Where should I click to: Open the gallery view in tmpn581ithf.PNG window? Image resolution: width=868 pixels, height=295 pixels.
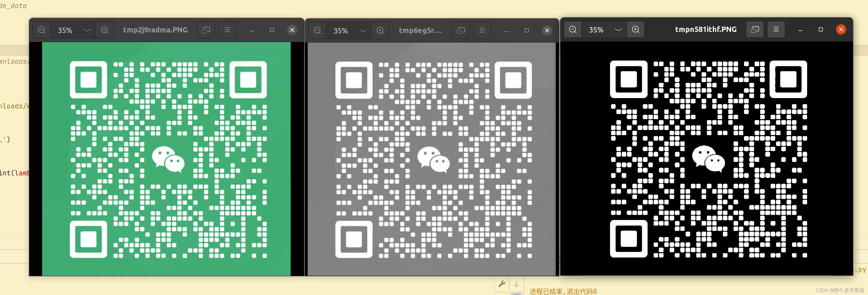pyautogui.click(x=755, y=30)
